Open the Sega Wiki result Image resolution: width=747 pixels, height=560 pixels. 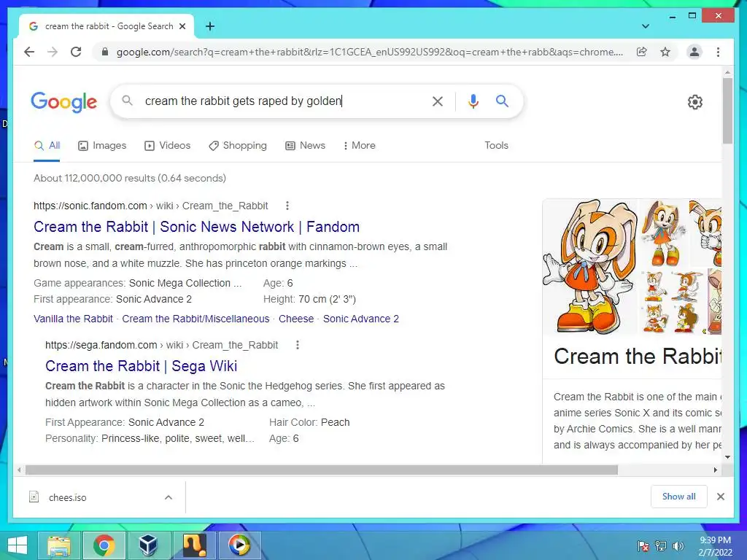(x=141, y=366)
